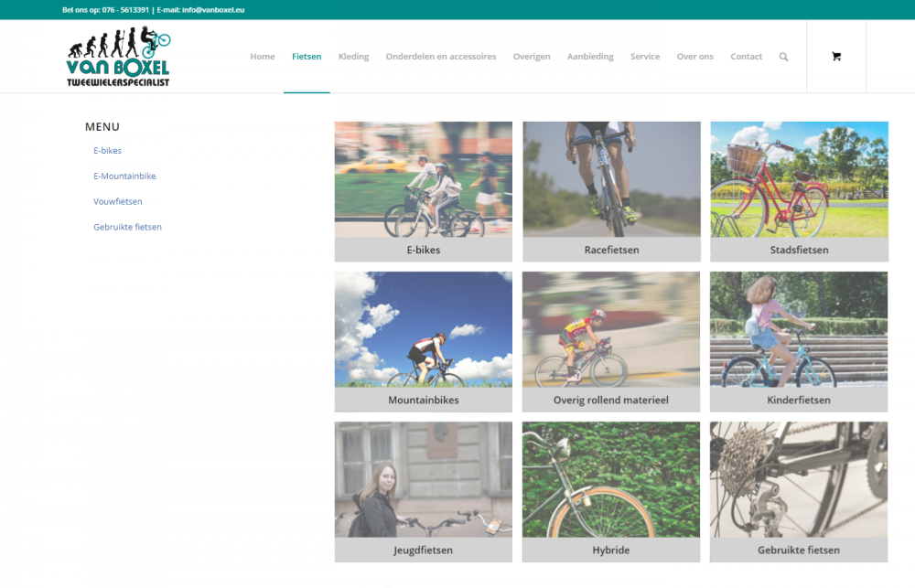The height and width of the screenshot is (588, 915).
Task: Click the E-bikes category photo
Action: pos(423,179)
